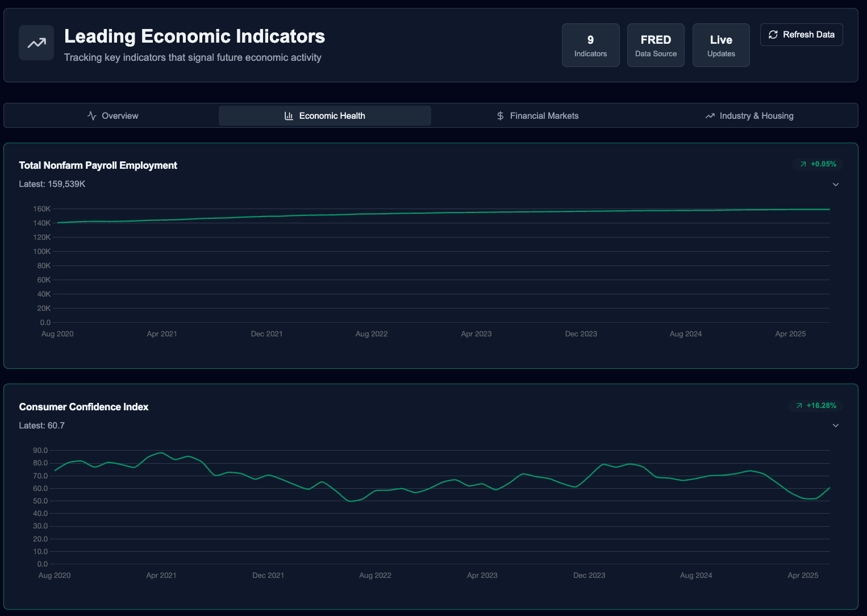Expand the Total Nonfarm Payroll Employment chart details
The width and height of the screenshot is (867, 616).
[x=836, y=184]
